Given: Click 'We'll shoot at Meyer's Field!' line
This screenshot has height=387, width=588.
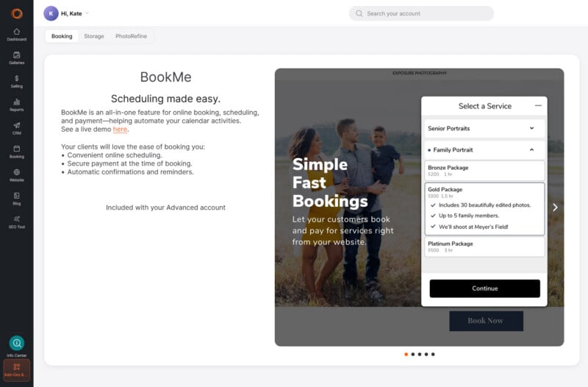Looking at the screenshot, I should (x=473, y=227).
